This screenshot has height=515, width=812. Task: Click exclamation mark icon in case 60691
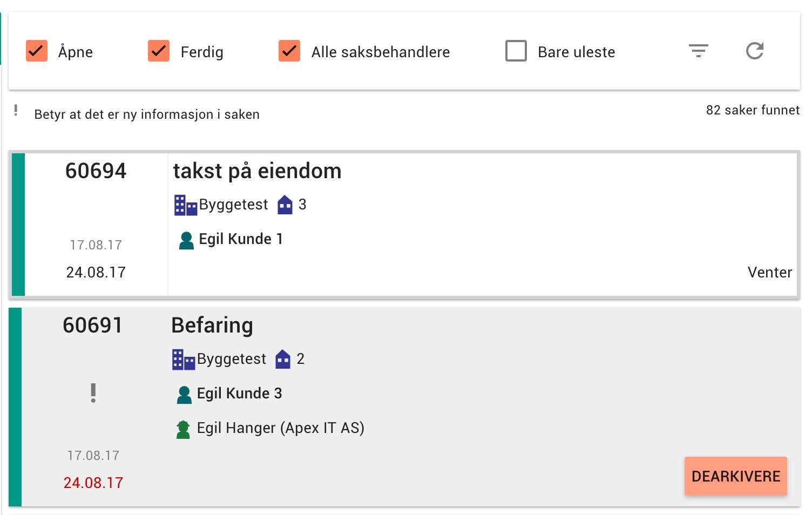93,393
